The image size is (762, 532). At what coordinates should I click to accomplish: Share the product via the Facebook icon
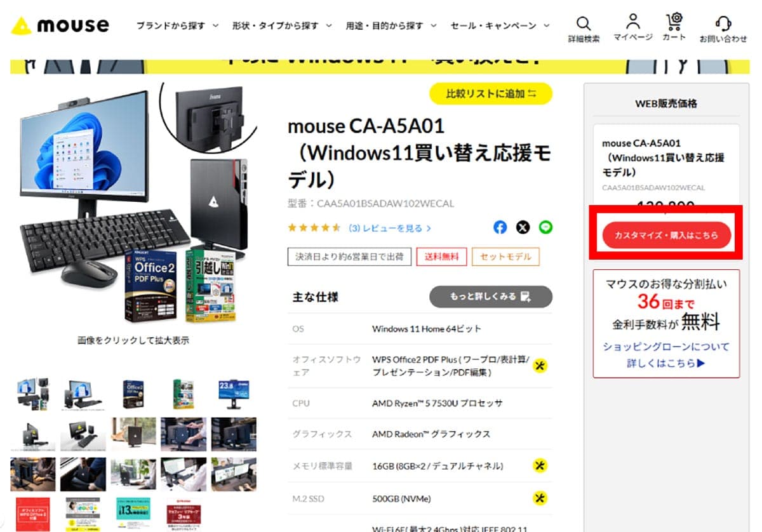point(500,227)
